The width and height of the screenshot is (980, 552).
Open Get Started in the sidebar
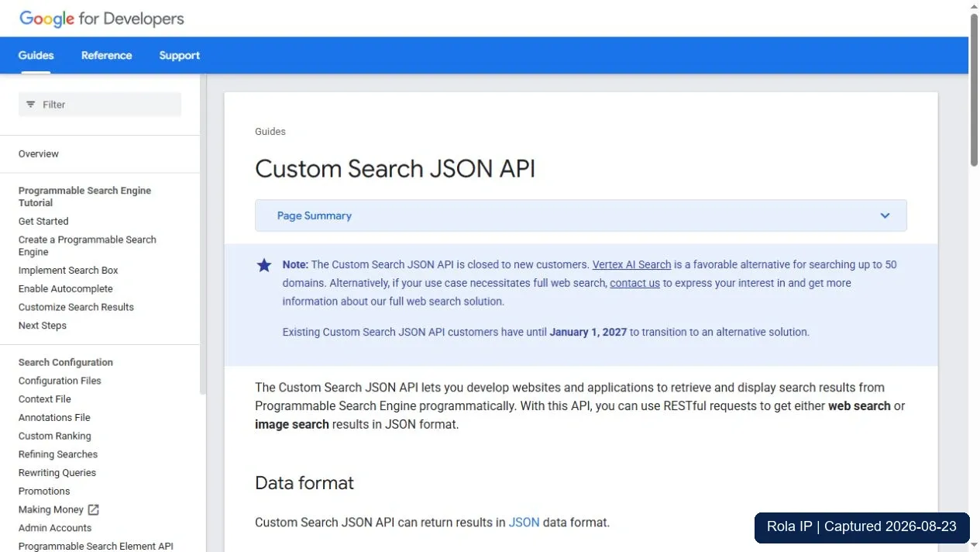point(43,221)
